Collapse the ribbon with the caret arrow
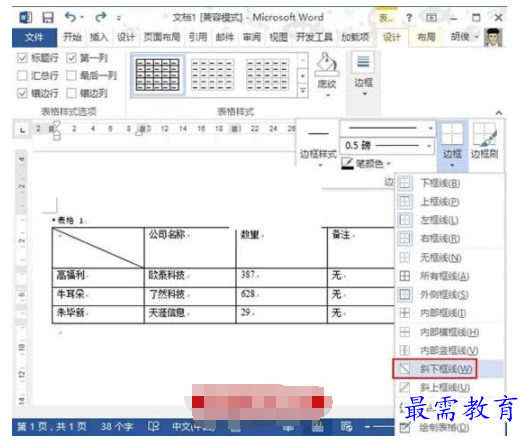The image size is (526, 440). click(498, 113)
